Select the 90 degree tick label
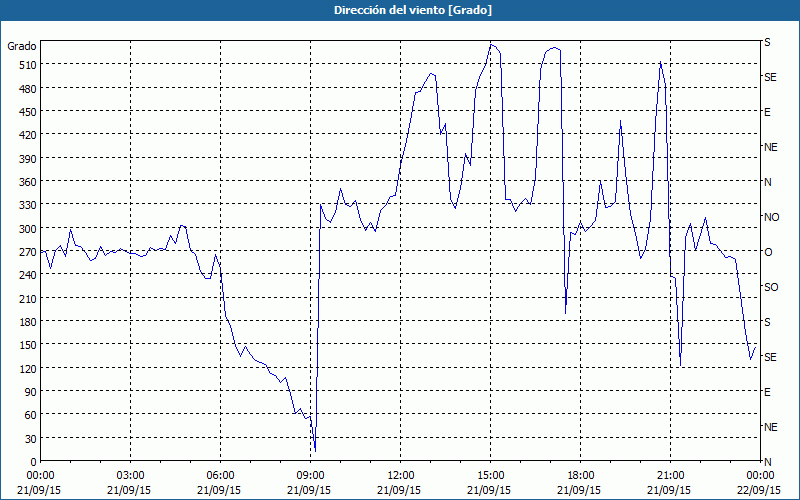 [30, 392]
